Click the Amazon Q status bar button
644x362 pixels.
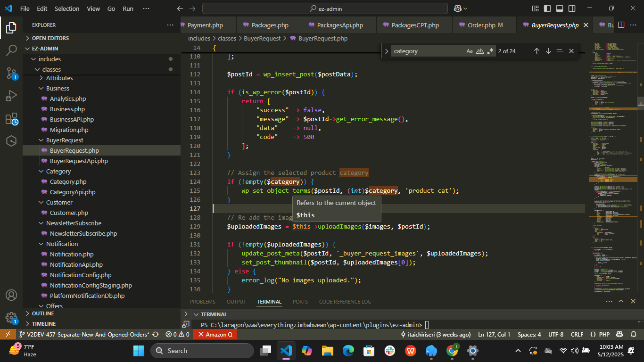point(215,334)
